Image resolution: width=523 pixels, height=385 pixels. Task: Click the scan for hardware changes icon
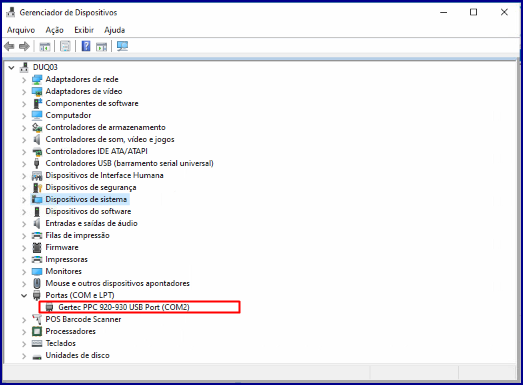click(122, 46)
